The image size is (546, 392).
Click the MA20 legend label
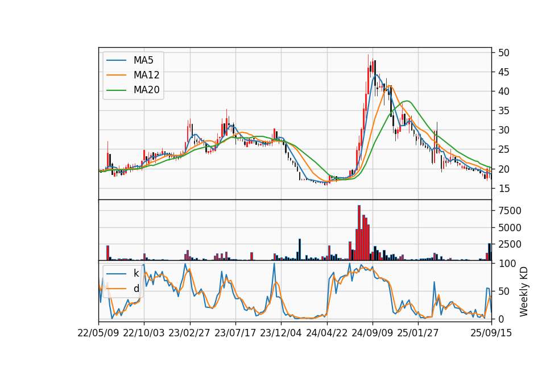click(146, 90)
